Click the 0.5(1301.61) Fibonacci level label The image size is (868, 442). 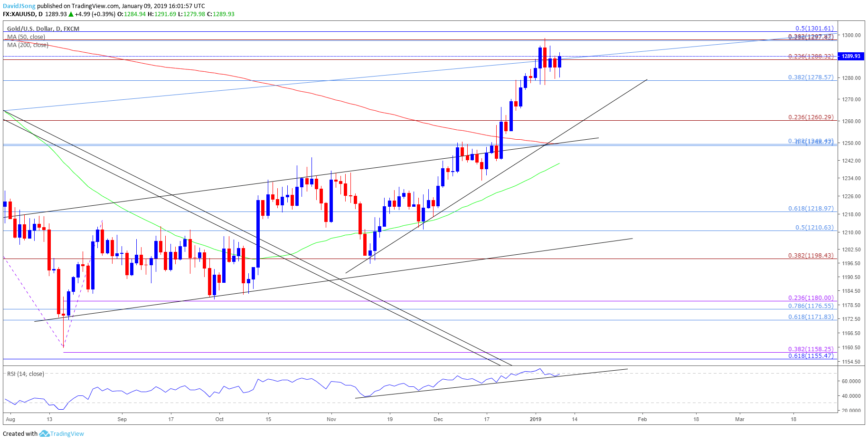[814, 29]
